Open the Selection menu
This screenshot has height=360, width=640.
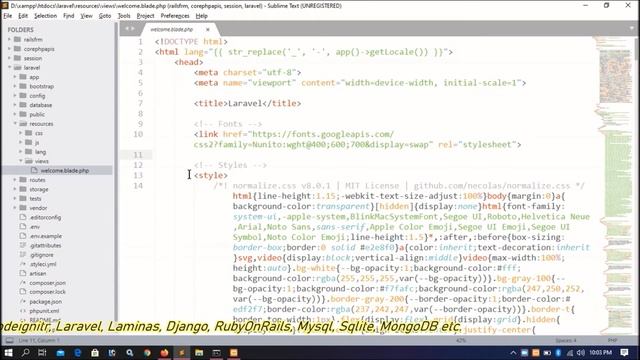pyautogui.click(x=45, y=16)
